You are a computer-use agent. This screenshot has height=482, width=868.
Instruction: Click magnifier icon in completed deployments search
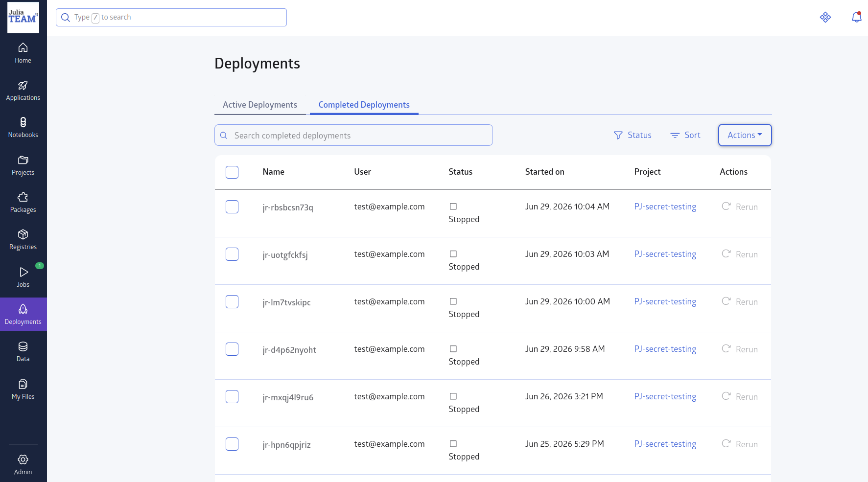224,136
